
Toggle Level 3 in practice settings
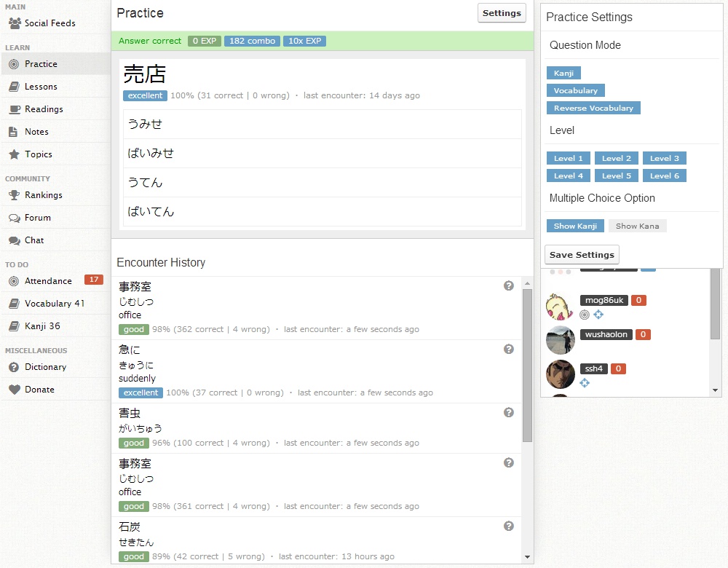(x=664, y=159)
